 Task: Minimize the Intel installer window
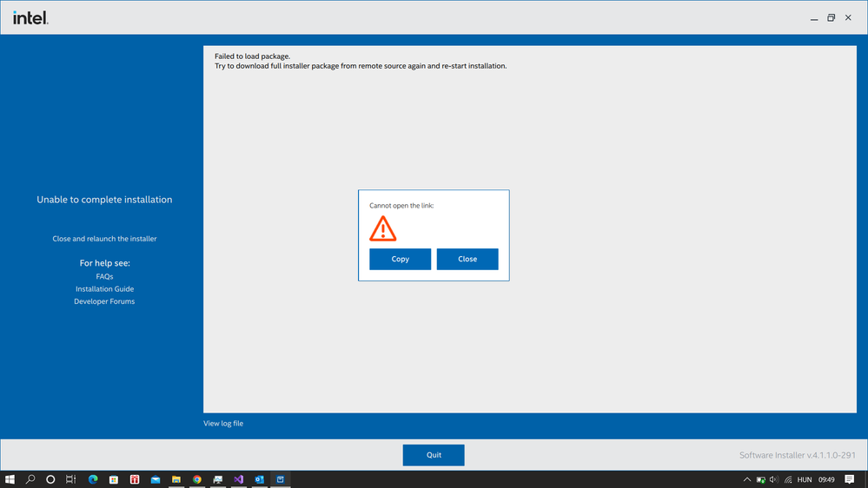814,17
